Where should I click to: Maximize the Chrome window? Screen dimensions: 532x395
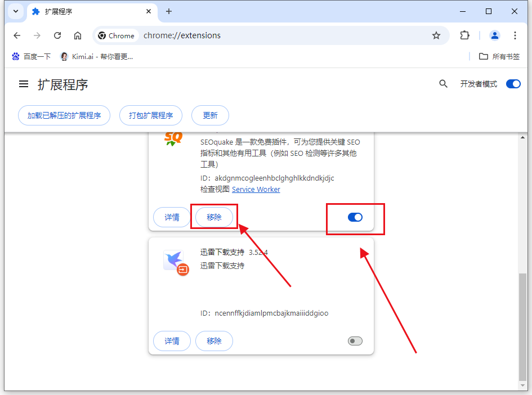(x=489, y=11)
